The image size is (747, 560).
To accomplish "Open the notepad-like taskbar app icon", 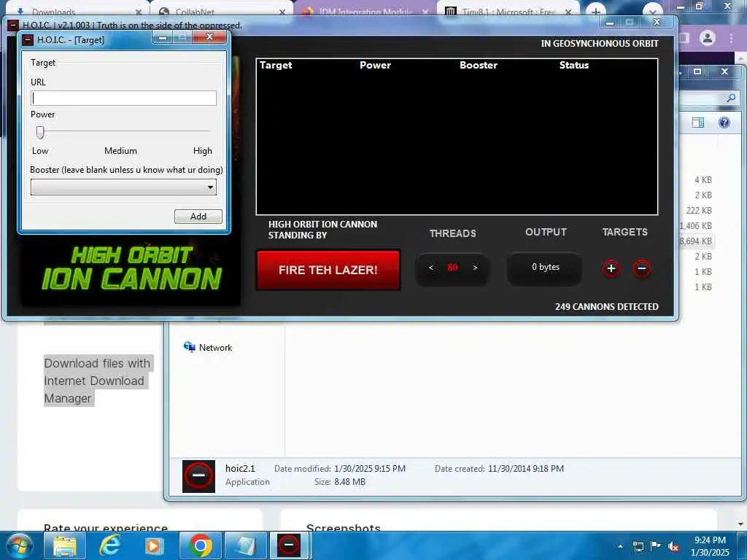I will [245, 545].
